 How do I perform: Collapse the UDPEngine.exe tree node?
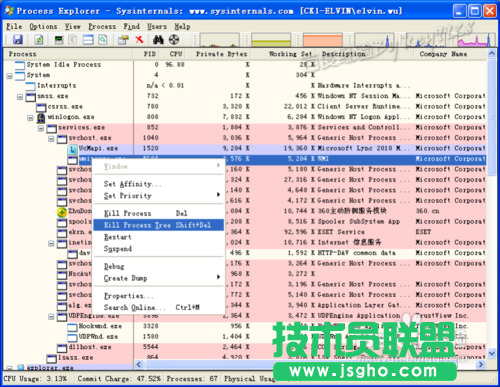click(51, 316)
